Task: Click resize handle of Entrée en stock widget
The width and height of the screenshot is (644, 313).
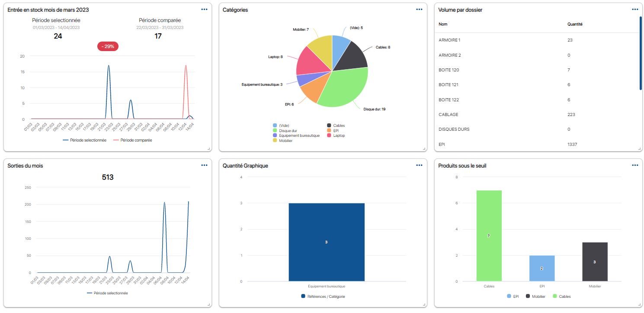Action: pos(209,148)
